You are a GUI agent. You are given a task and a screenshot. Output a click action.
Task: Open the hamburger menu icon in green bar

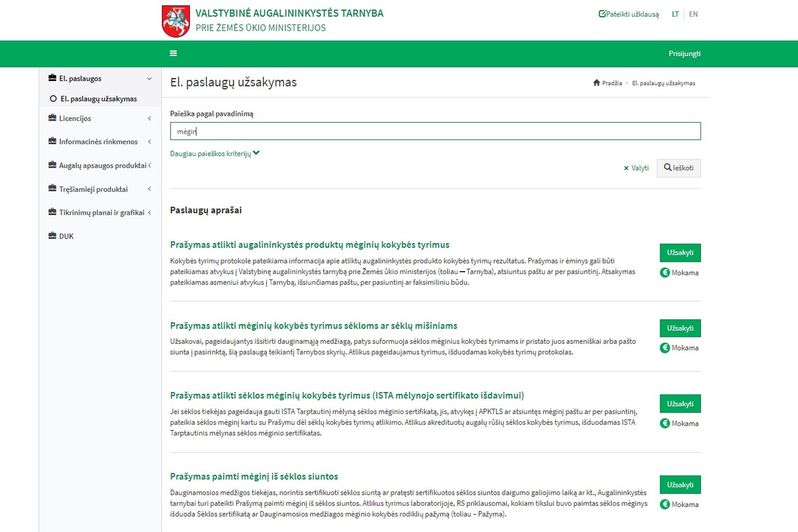173,53
